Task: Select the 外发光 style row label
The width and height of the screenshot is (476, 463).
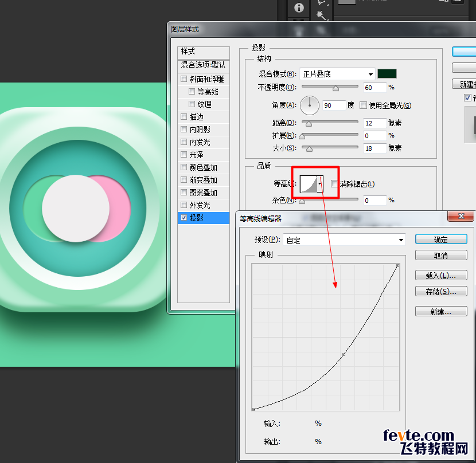Action: click(x=200, y=205)
